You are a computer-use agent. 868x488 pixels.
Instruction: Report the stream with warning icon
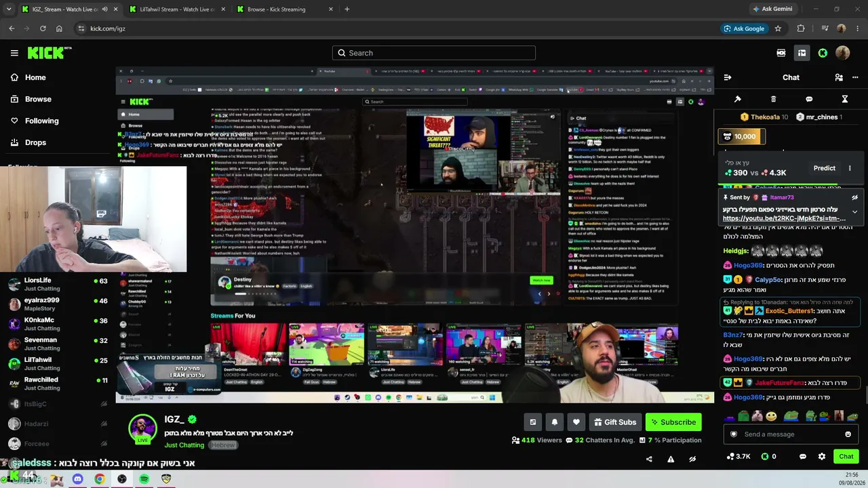(x=671, y=459)
